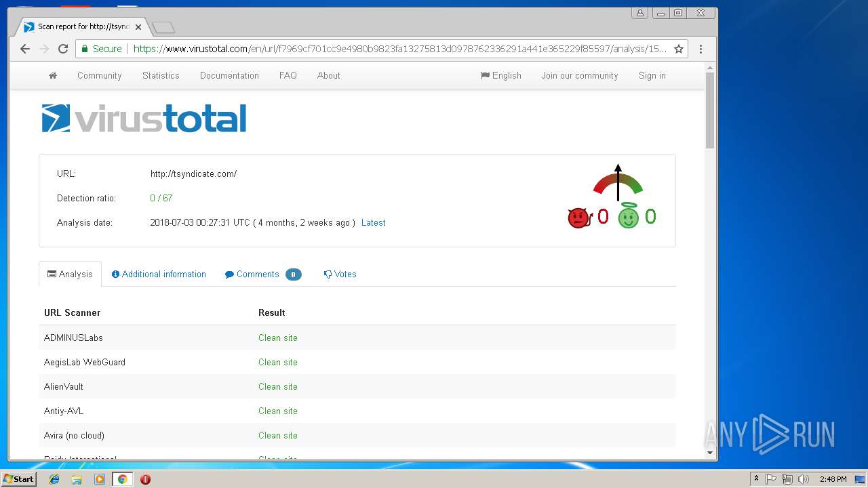
Task: Click the scrollbar up arrow
Action: 710,67
